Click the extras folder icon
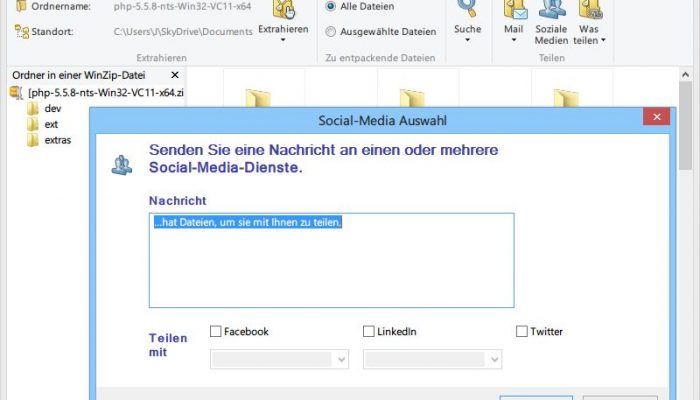 33,140
